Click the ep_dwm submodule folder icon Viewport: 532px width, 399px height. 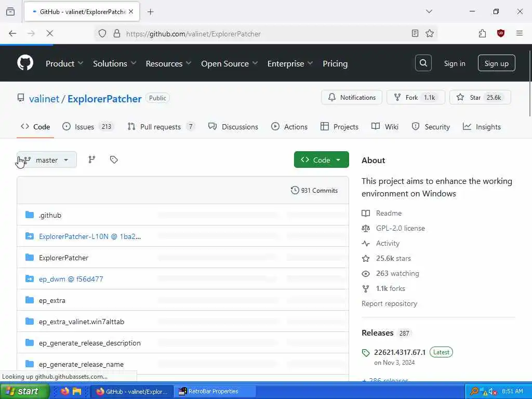(30, 278)
